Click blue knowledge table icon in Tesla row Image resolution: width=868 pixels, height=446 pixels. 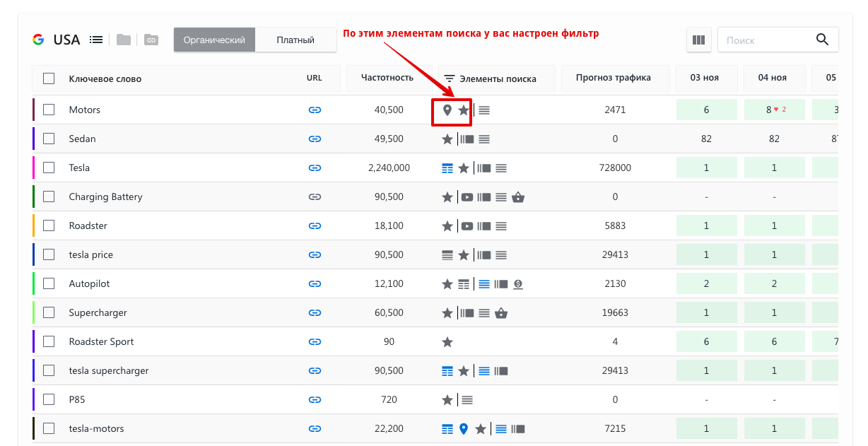pyautogui.click(x=447, y=168)
